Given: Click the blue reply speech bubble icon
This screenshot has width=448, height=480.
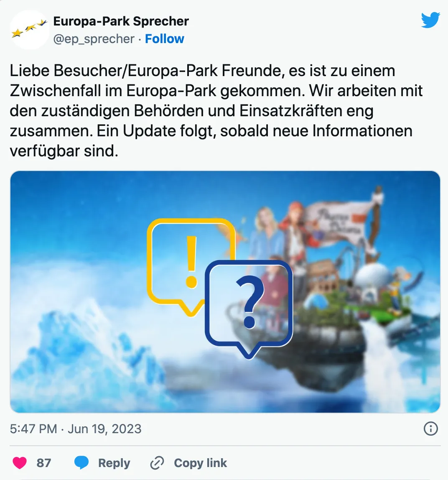Looking at the screenshot, I should coord(81,462).
